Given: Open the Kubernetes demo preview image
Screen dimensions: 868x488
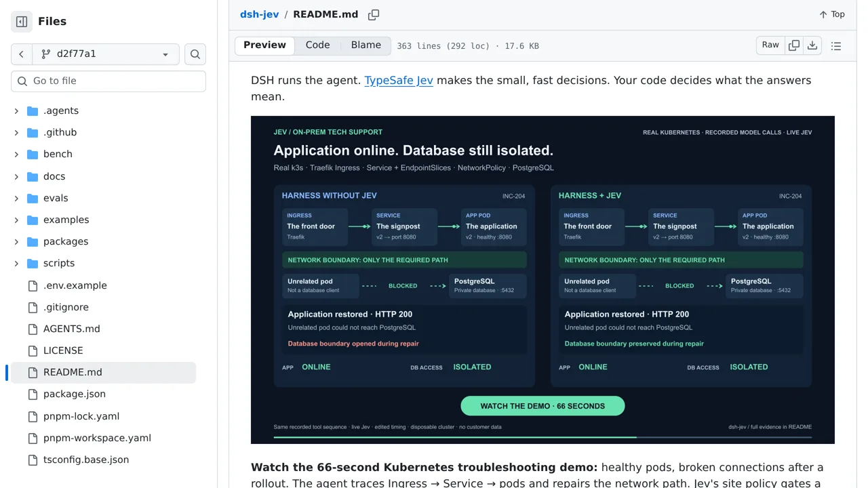Looking at the screenshot, I should [x=542, y=280].
